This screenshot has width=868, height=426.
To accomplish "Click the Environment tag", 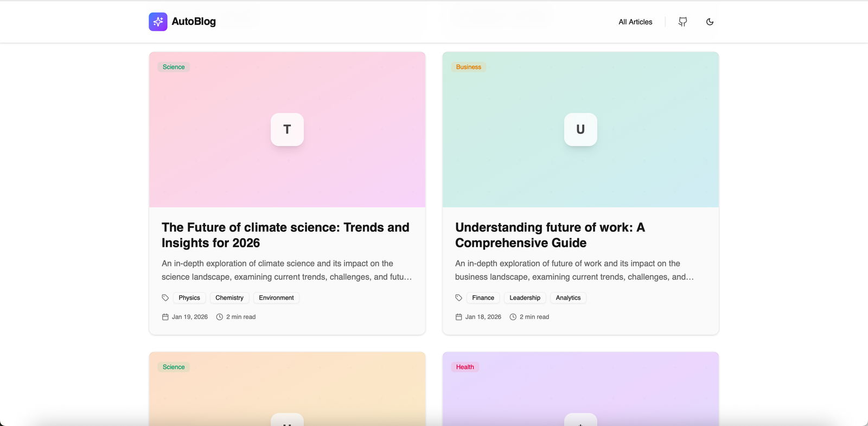I will 276,298.
